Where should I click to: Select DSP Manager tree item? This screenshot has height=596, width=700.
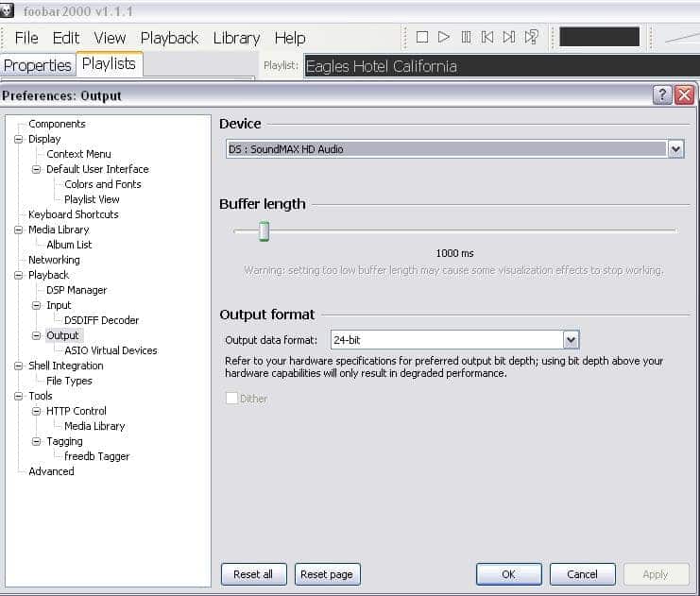(x=77, y=291)
